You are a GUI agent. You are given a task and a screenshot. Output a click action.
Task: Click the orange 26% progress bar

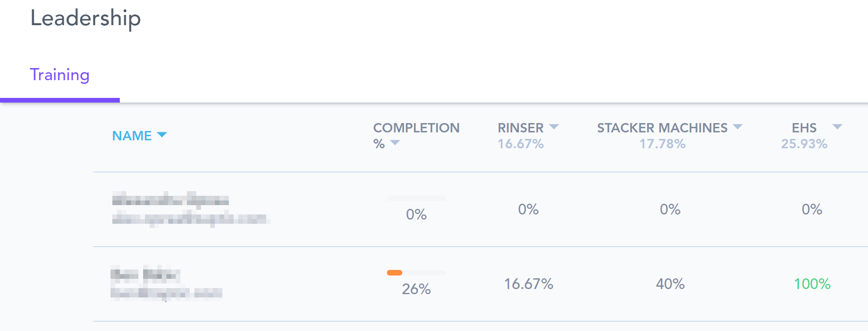tap(394, 273)
